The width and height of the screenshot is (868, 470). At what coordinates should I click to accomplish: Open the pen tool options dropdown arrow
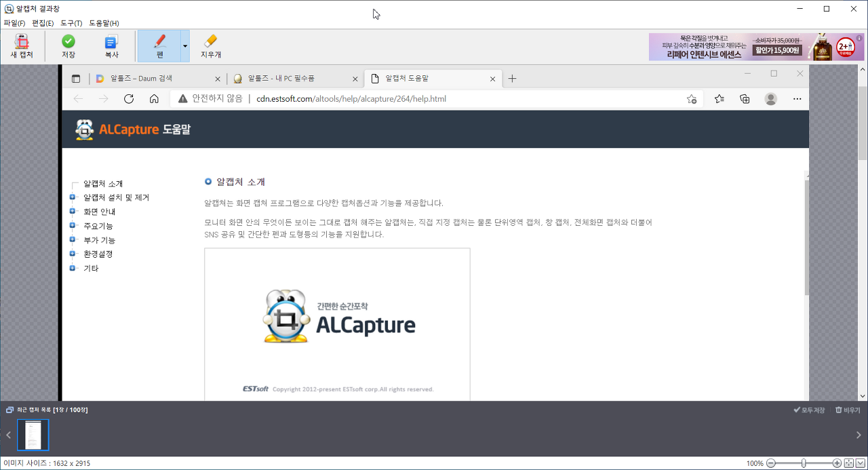(185, 46)
